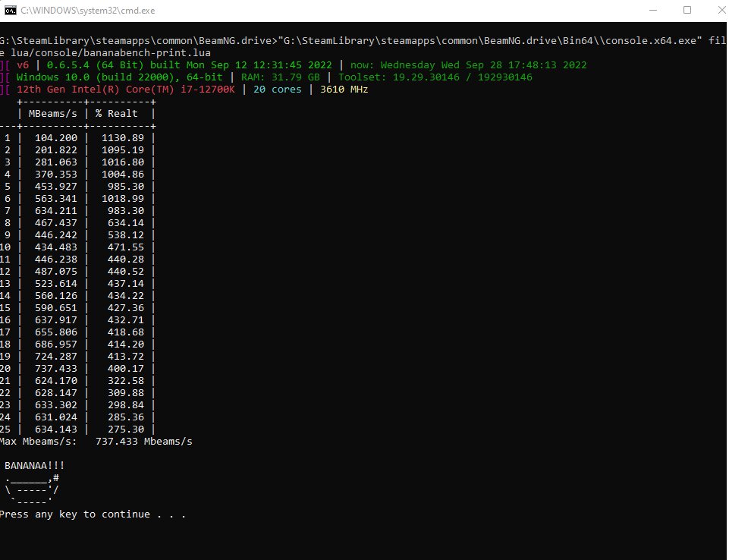Click the value 201.822 in row 2
729x560 pixels.
(x=56, y=149)
